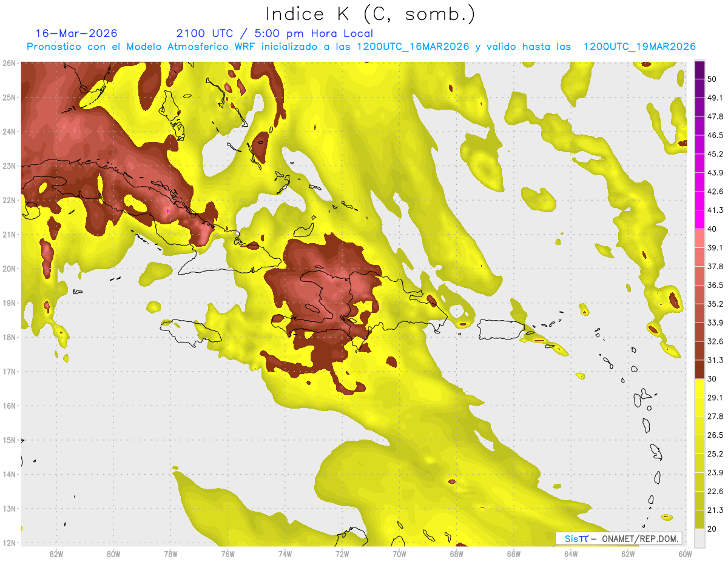Click the latitude label "24N"

click(x=9, y=132)
